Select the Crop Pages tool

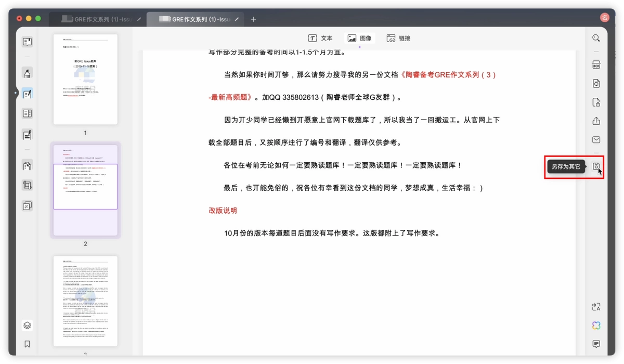click(x=27, y=185)
